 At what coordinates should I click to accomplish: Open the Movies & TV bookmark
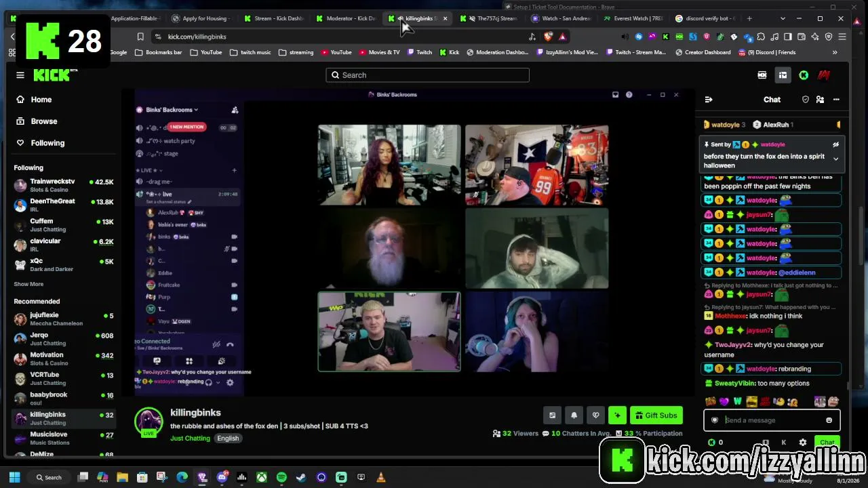pyautogui.click(x=379, y=52)
